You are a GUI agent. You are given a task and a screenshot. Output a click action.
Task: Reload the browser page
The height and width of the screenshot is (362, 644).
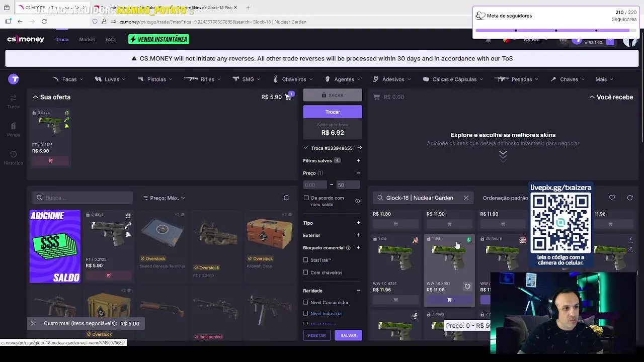(44, 22)
